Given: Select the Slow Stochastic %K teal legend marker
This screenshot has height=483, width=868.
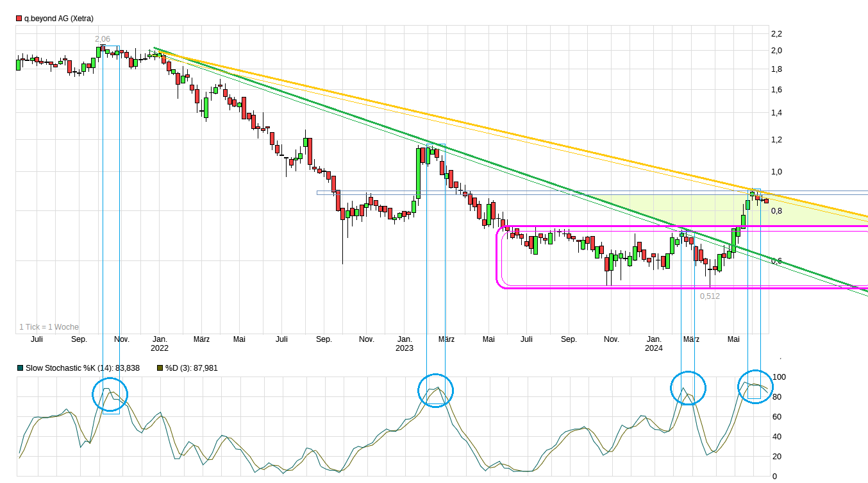Looking at the screenshot, I should point(20,368).
